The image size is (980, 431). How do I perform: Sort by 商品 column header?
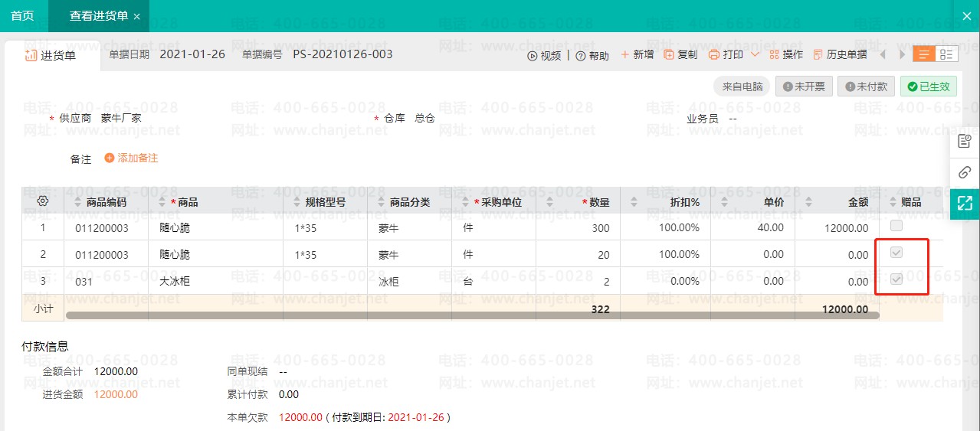pyautogui.click(x=162, y=202)
